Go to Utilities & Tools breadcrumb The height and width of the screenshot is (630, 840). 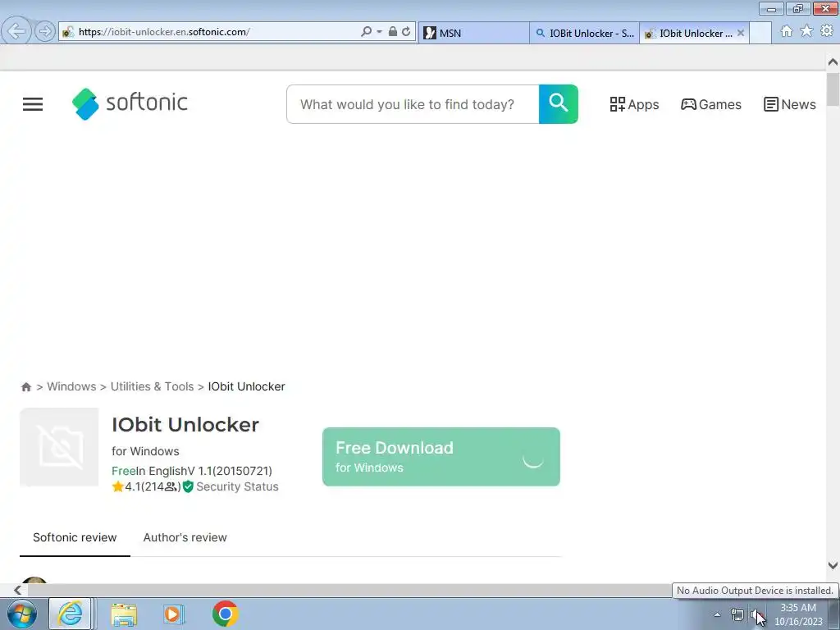tap(152, 386)
